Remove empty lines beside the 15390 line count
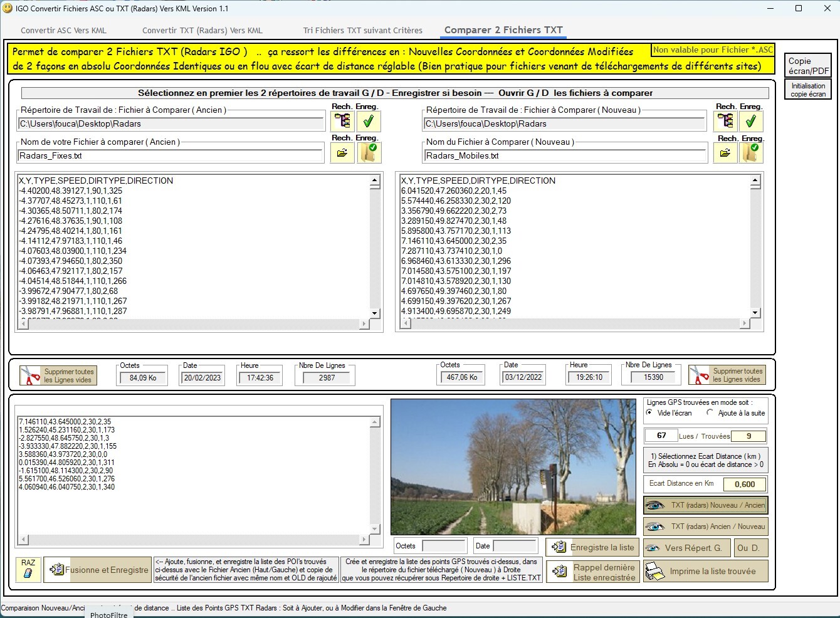840x618 pixels. (x=727, y=375)
